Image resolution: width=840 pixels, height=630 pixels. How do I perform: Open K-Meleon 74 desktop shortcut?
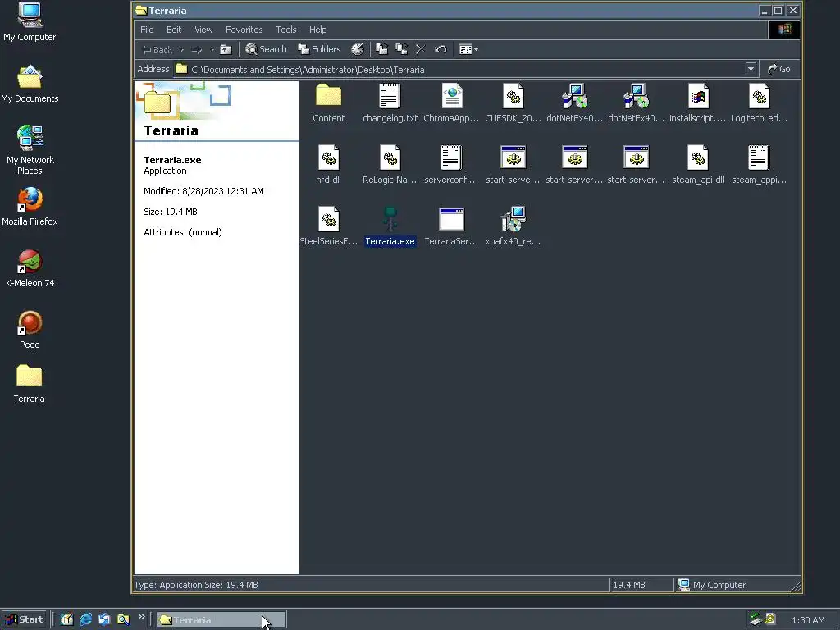tap(30, 268)
